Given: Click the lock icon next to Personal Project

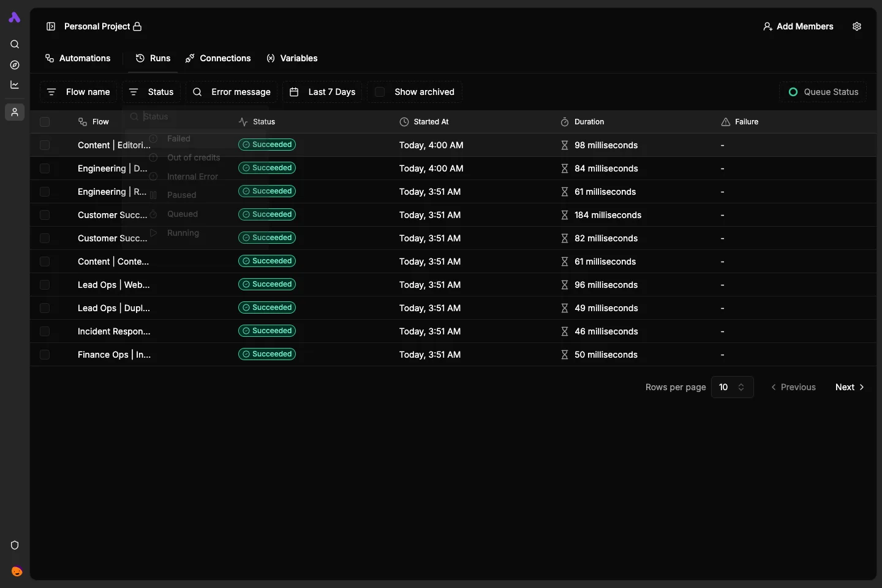Looking at the screenshot, I should (137, 26).
